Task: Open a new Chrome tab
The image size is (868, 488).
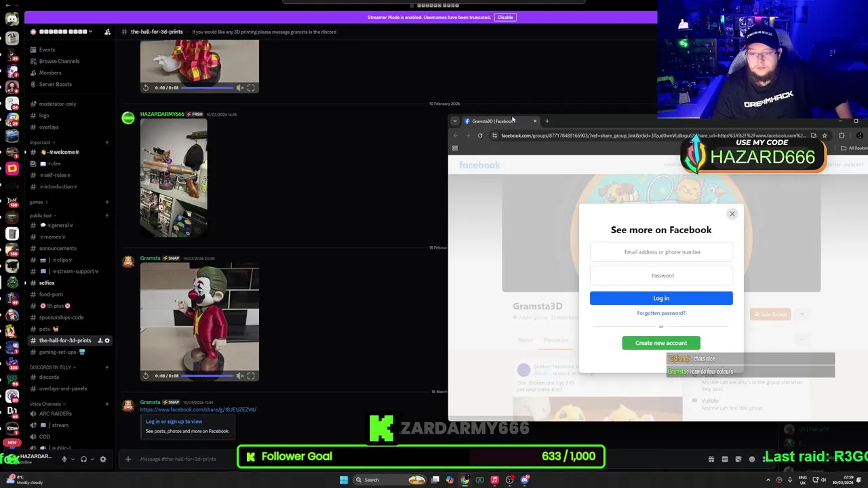Action: (547, 121)
